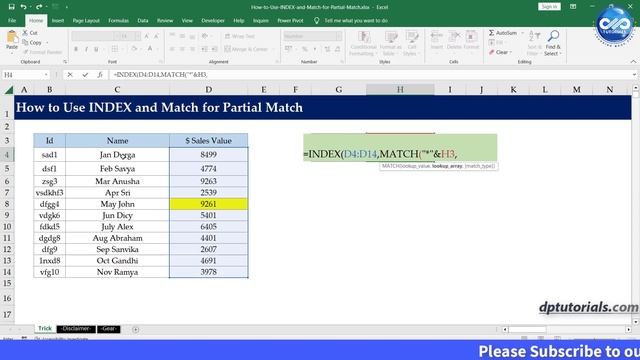Click the Clear eraser icon
Screen dimensions: 640x360
click(492, 52)
